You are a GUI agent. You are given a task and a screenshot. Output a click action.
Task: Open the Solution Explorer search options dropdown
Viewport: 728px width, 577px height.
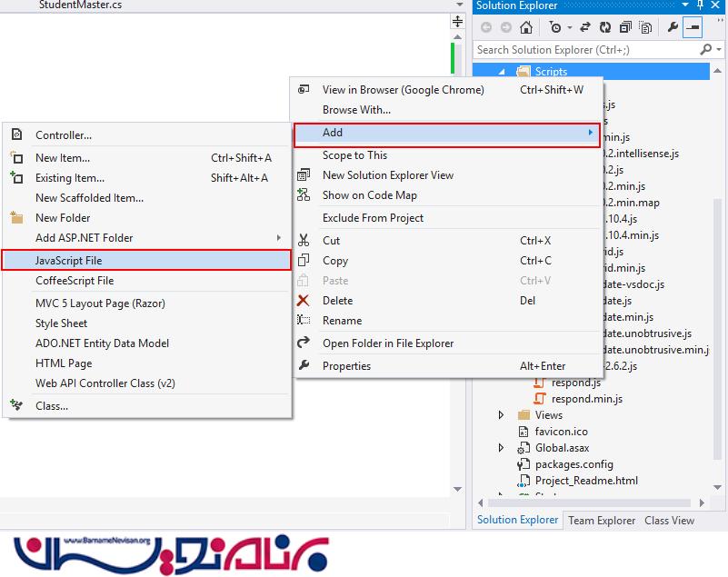pos(717,50)
